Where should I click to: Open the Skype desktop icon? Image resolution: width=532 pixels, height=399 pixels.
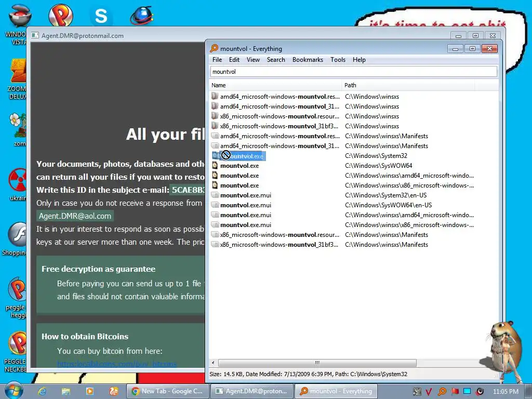(101, 16)
